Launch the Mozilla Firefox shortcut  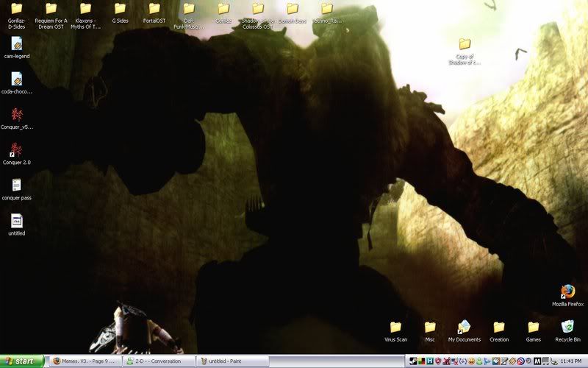567,296
